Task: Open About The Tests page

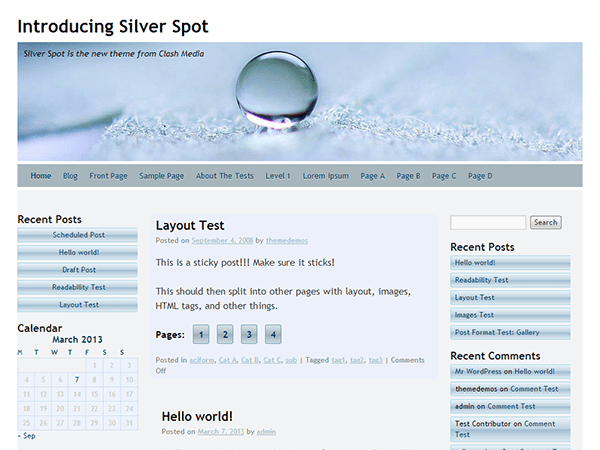Action: tap(225, 176)
